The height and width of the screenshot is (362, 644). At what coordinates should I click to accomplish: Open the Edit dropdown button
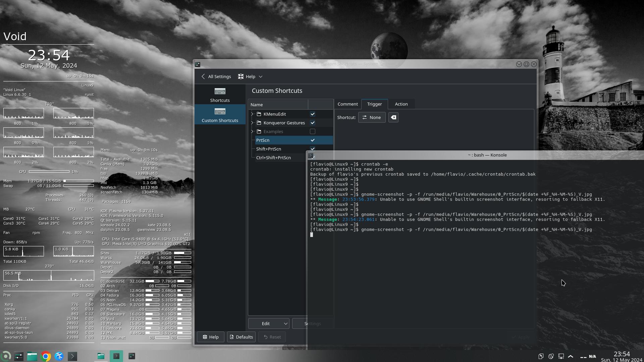[x=269, y=323]
